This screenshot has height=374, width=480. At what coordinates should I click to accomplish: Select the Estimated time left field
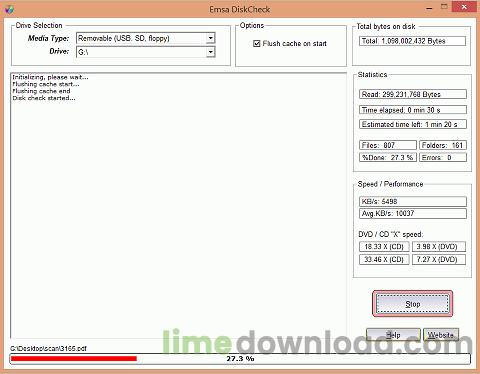pos(413,124)
